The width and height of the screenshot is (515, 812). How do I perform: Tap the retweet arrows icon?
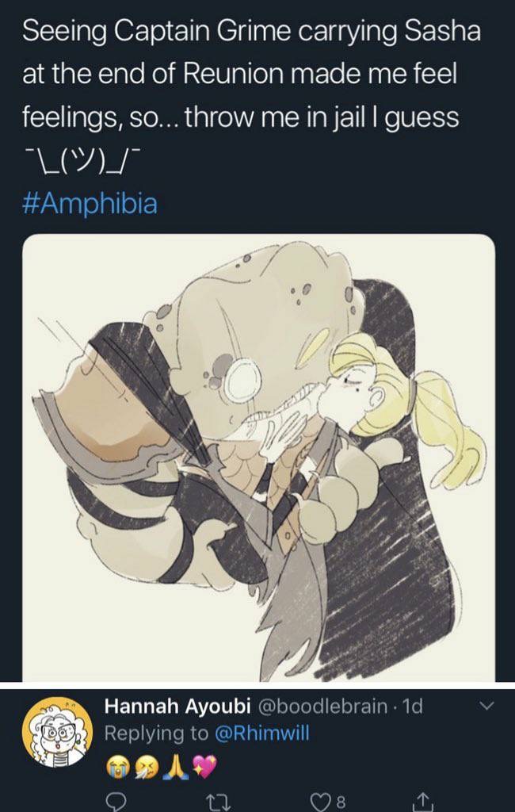[215, 802]
